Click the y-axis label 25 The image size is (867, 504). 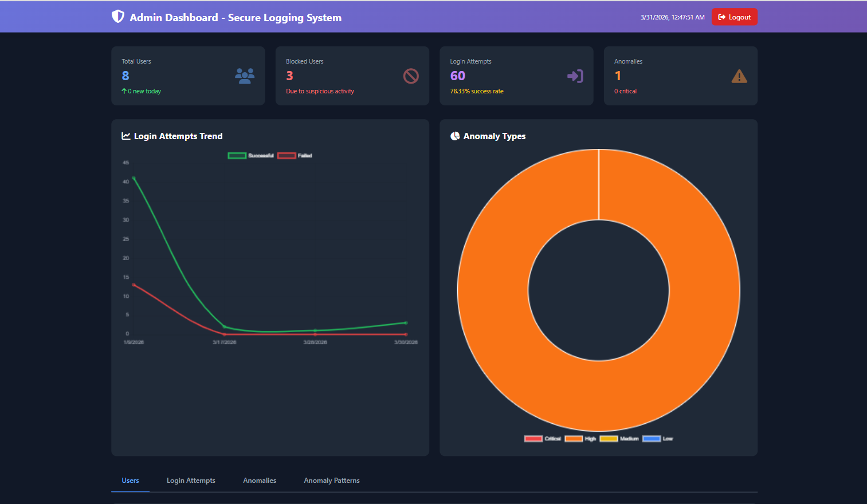click(126, 239)
